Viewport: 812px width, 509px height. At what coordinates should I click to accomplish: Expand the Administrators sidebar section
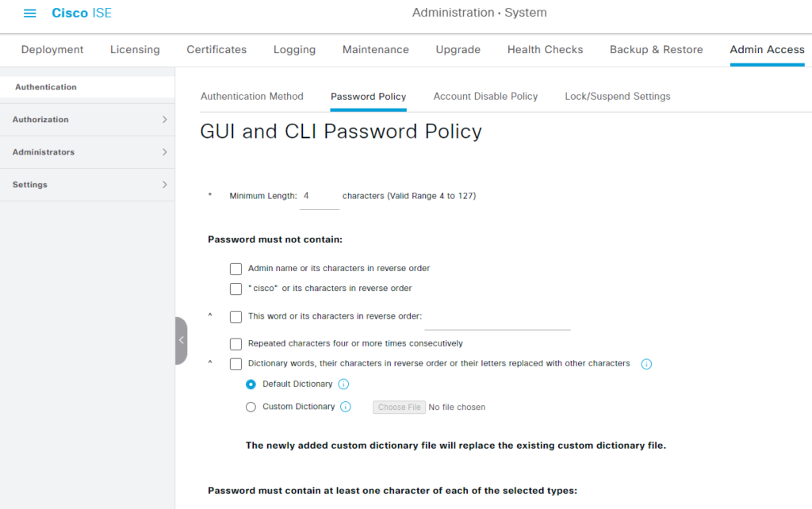87,152
